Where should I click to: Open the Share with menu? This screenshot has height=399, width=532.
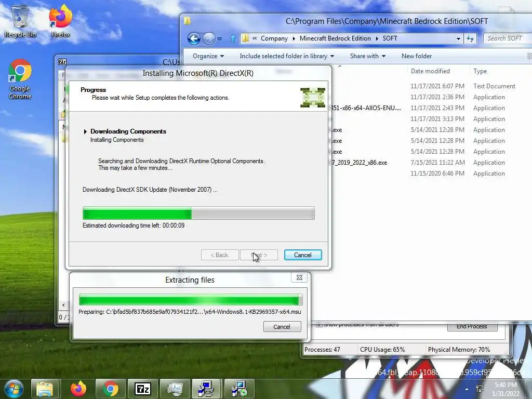point(368,56)
